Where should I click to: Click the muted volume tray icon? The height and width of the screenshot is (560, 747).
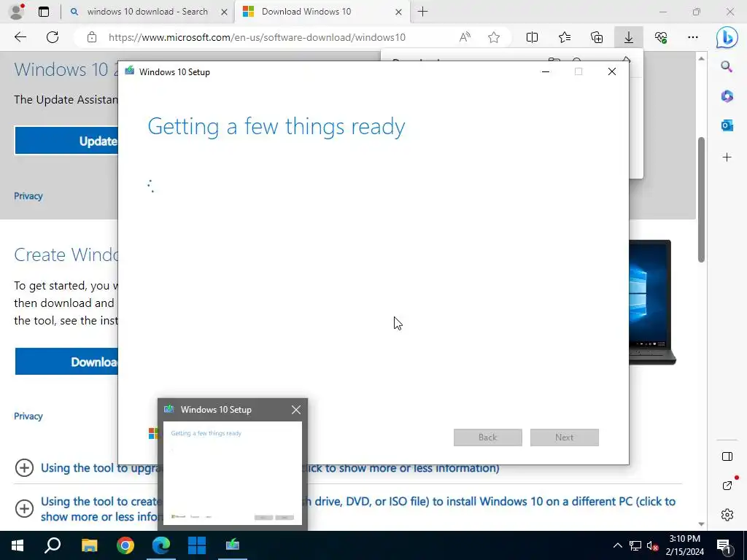click(652, 545)
